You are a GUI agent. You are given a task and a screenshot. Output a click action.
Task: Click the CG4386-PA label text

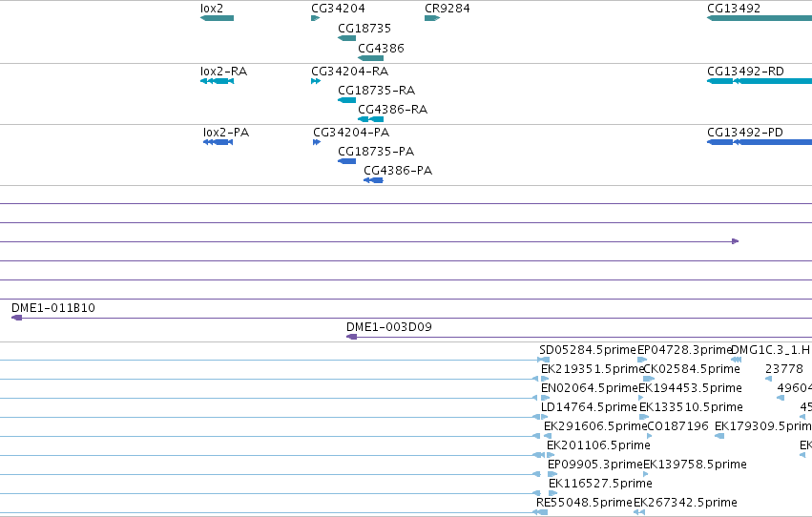tap(398, 170)
